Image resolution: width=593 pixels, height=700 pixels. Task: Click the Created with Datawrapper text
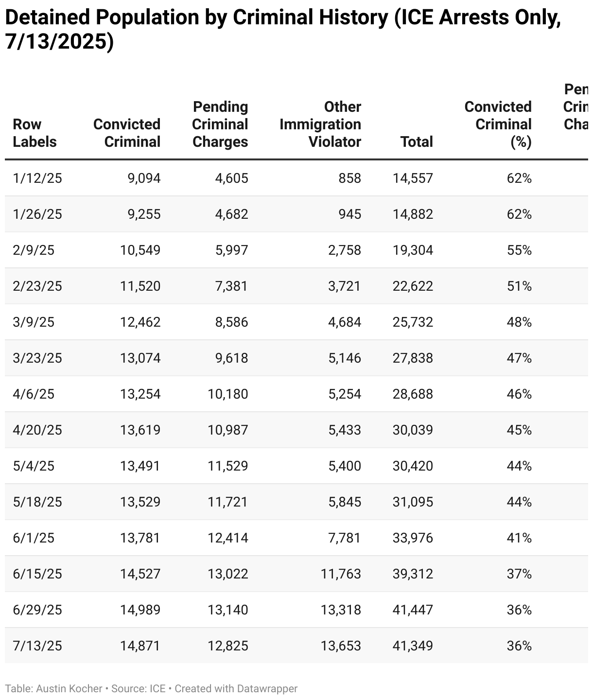click(x=236, y=689)
